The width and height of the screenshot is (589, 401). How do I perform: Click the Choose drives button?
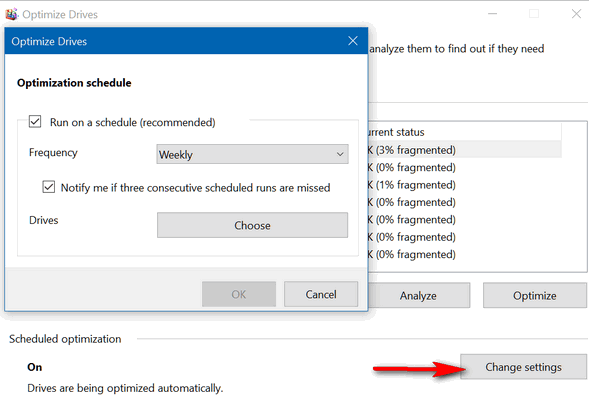coord(252,225)
